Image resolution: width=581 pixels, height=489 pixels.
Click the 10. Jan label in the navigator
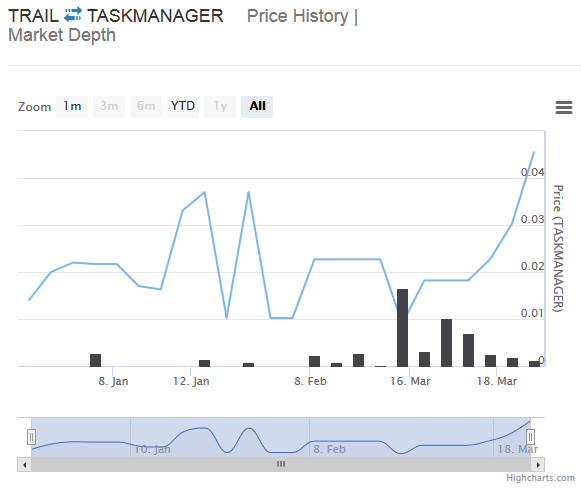152,449
